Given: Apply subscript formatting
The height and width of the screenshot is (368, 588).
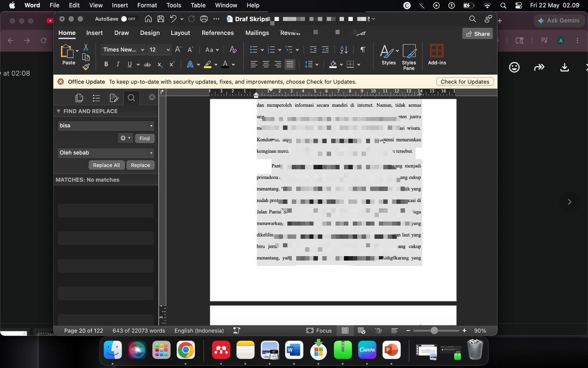Looking at the screenshot, I should pos(160,65).
